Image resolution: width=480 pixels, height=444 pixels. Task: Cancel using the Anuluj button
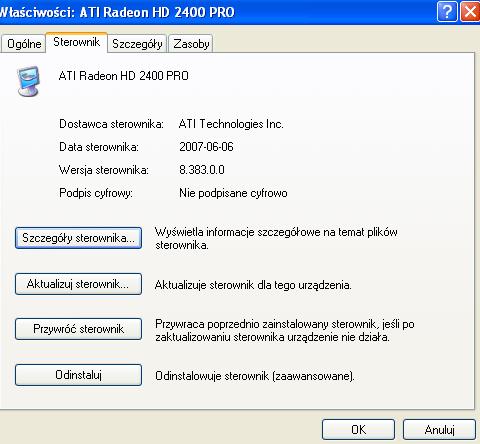coord(439,430)
